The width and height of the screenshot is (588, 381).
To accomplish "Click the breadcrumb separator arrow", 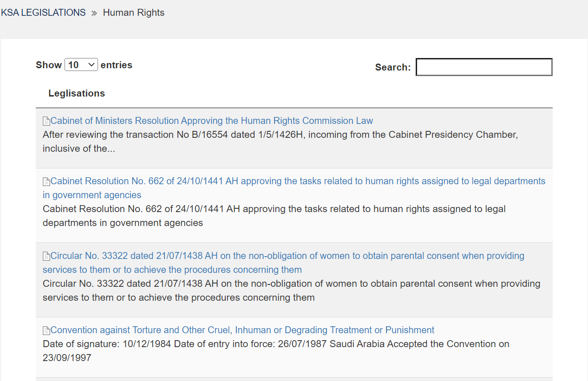I will point(94,13).
